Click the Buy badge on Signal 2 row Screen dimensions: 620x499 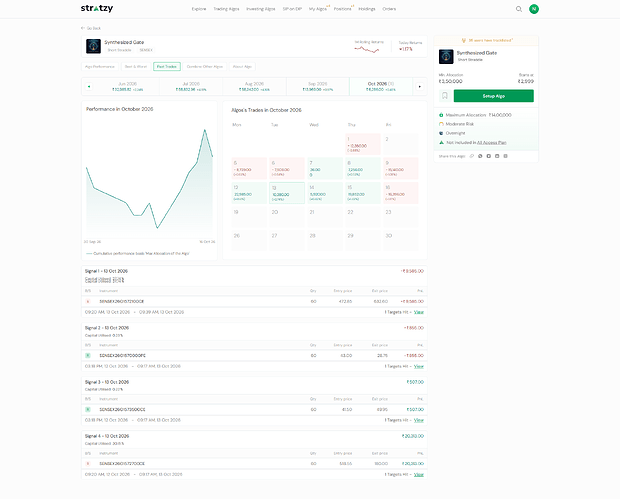(88, 355)
